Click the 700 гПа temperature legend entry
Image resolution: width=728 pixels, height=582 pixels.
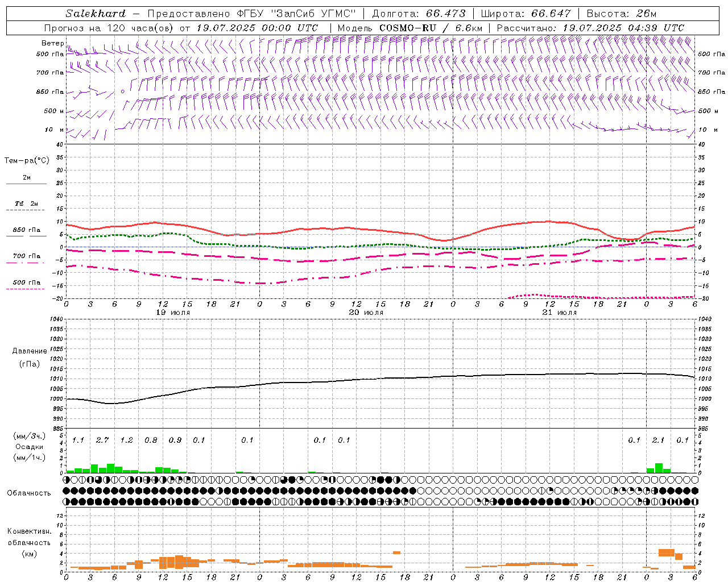[x=27, y=256]
